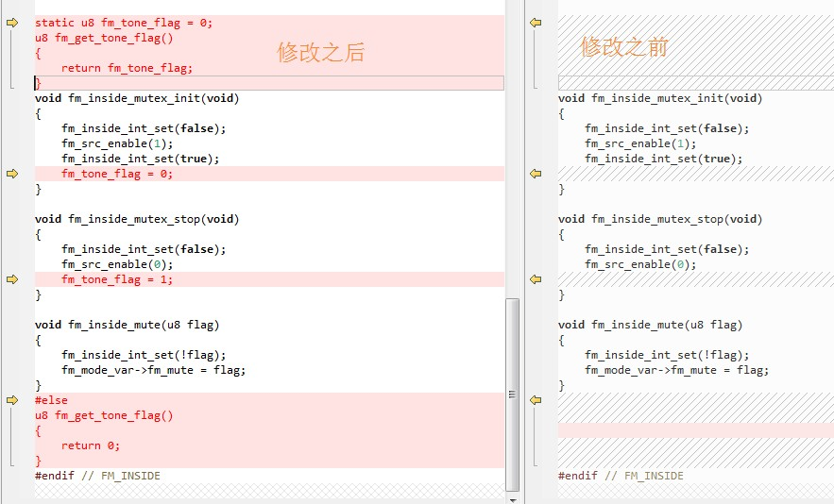Click left line 'u8 fm_get_tone_flag()' below static declaration
The image size is (834, 504).
(104, 39)
